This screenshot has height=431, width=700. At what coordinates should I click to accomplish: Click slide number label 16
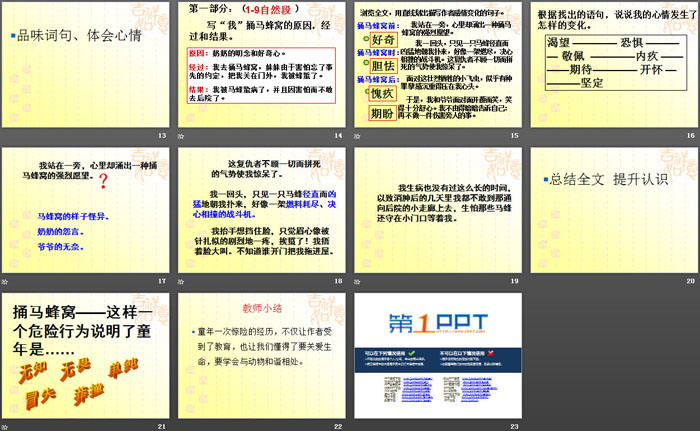(x=691, y=135)
